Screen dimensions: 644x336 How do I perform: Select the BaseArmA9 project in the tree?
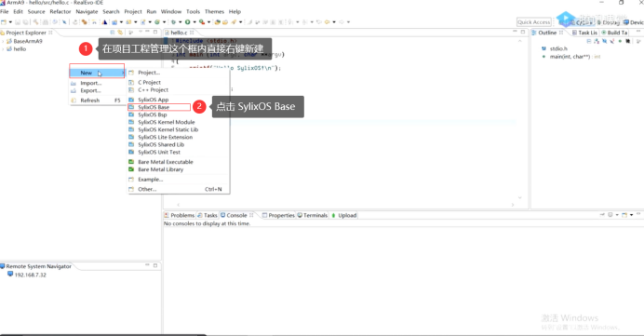28,42
